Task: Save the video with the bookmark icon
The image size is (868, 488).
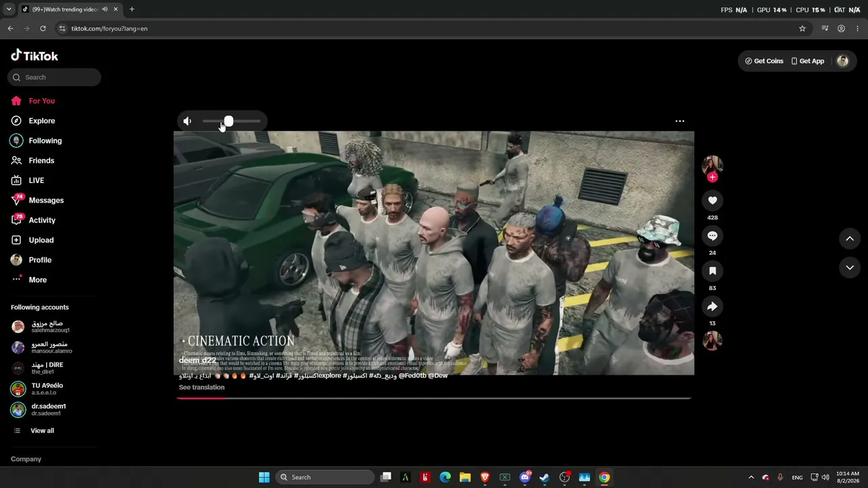Action: click(x=712, y=271)
